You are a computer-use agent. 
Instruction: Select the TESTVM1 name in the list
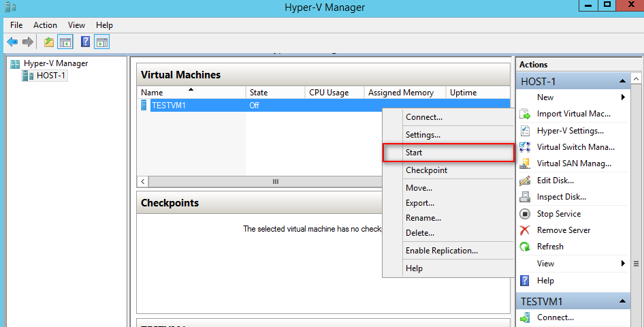(x=169, y=105)
